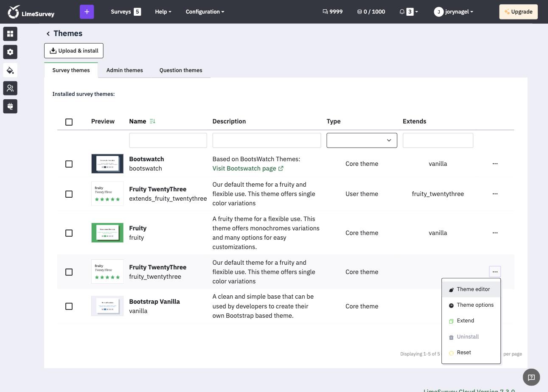548x392 pixels.
Task: Open the help chat bubble icon
Action: [531, 377]
